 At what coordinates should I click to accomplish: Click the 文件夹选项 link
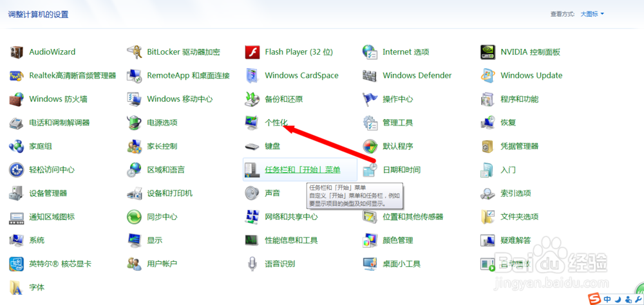pyautogui.click(x=519, y=216)
